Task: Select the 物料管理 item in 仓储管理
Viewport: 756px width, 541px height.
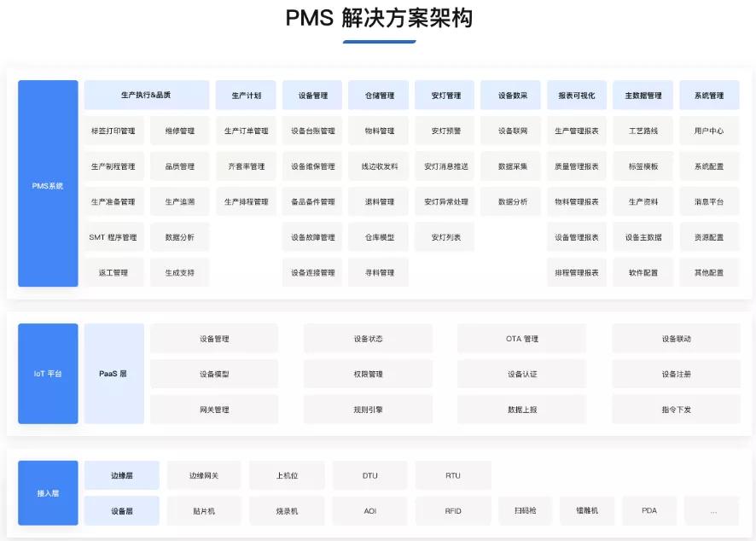Action: tap(378, 131)
